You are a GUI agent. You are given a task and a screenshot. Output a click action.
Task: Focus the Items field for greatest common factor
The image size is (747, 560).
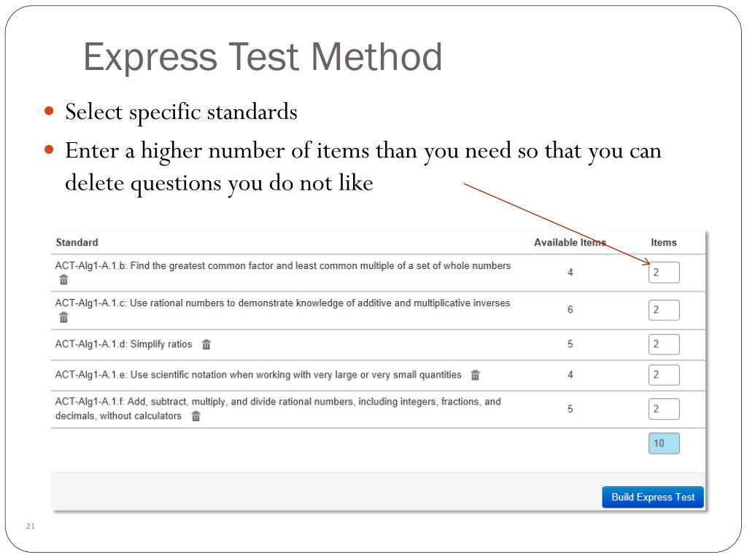point(664,273)
